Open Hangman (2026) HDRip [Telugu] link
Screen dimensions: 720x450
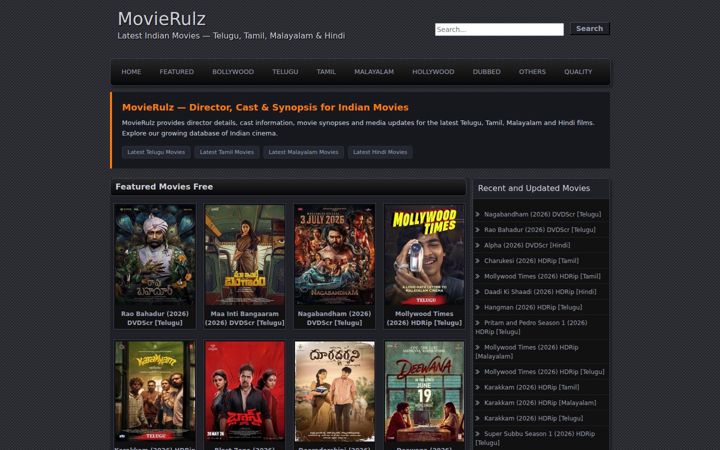click(533, 307)
